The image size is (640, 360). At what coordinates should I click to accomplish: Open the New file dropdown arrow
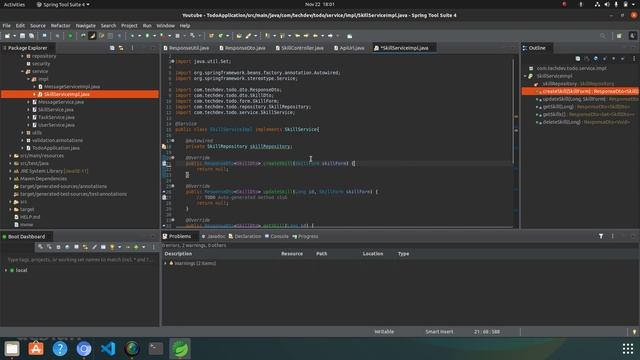coord(15,36)
